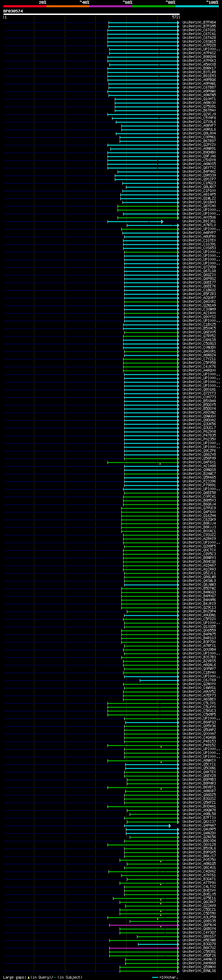Select hit label UniRef100_Q2PYZ0
The height and width of the screenshot is (980, 222).
coord(199,145)
